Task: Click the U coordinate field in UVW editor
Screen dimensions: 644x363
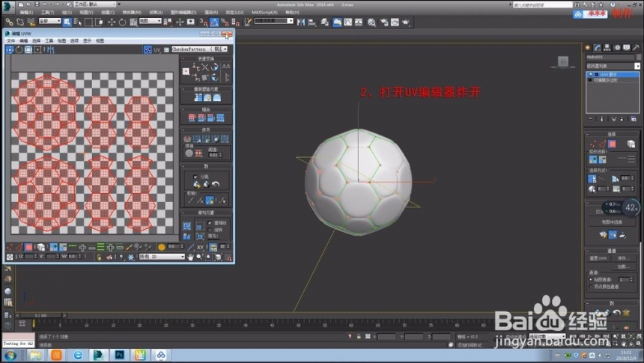Action: click(29, 257)
